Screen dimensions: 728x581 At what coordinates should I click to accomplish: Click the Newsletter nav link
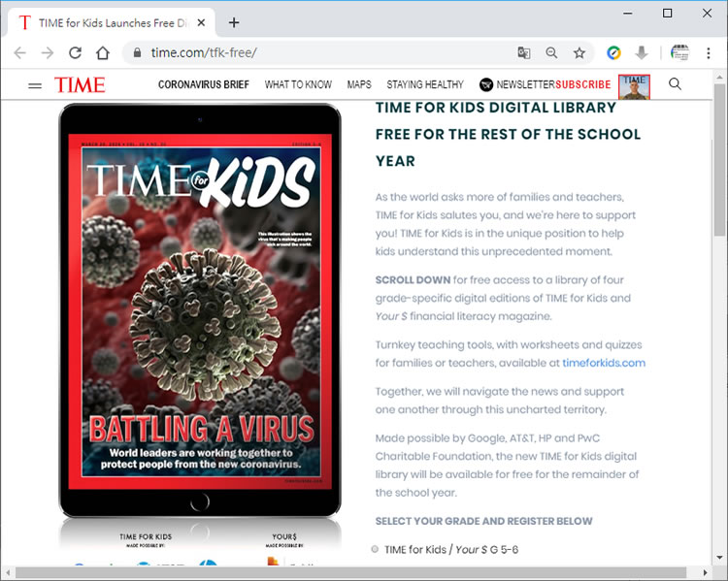pos(525,84)
